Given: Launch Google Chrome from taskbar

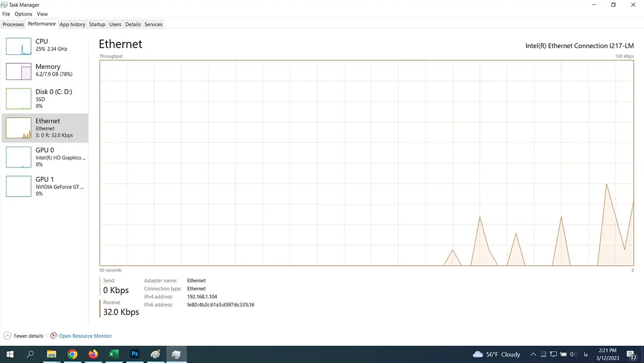Looking at the screenshot, I should click(72, 354).
